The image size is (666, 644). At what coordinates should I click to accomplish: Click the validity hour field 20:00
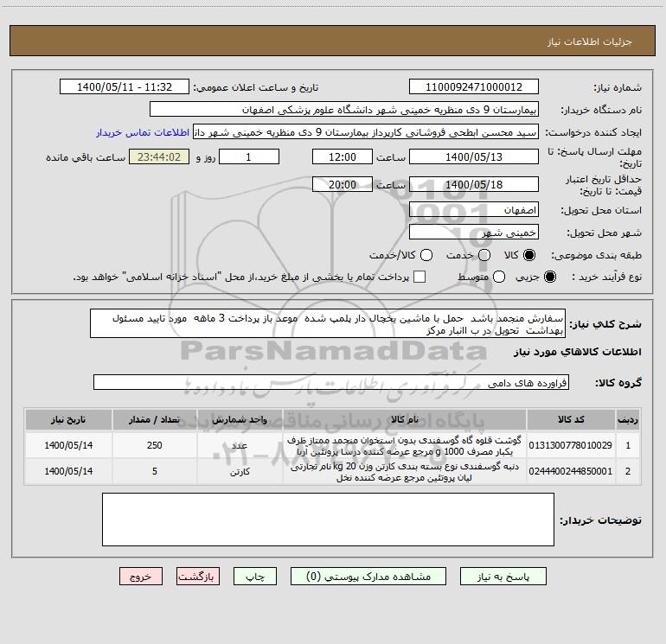(x=343, y=184)
